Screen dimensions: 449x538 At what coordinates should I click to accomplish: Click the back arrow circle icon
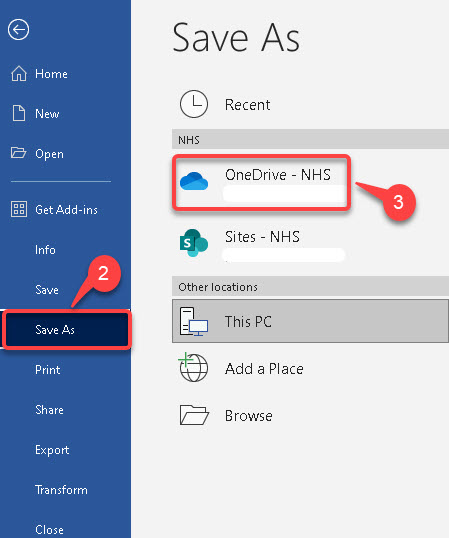[x=18, y=30]
